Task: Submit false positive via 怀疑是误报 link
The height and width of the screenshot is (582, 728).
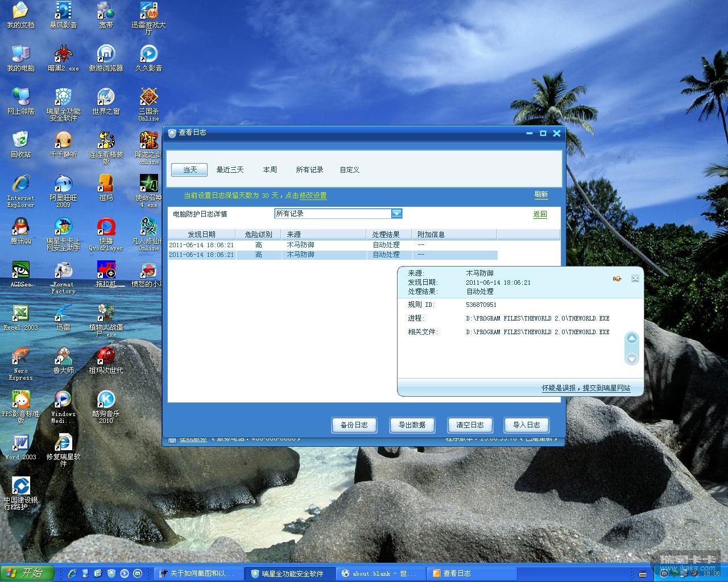Action: [586, 388]
